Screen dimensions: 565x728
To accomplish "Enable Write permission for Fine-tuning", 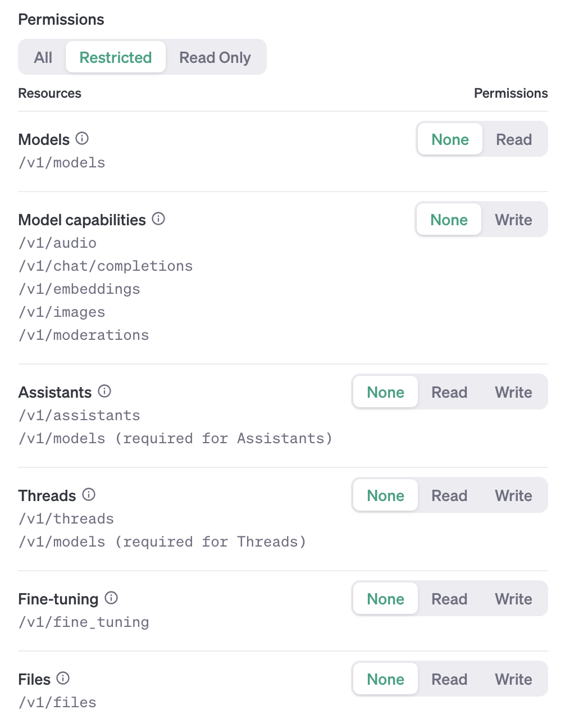I will (513, 599).
